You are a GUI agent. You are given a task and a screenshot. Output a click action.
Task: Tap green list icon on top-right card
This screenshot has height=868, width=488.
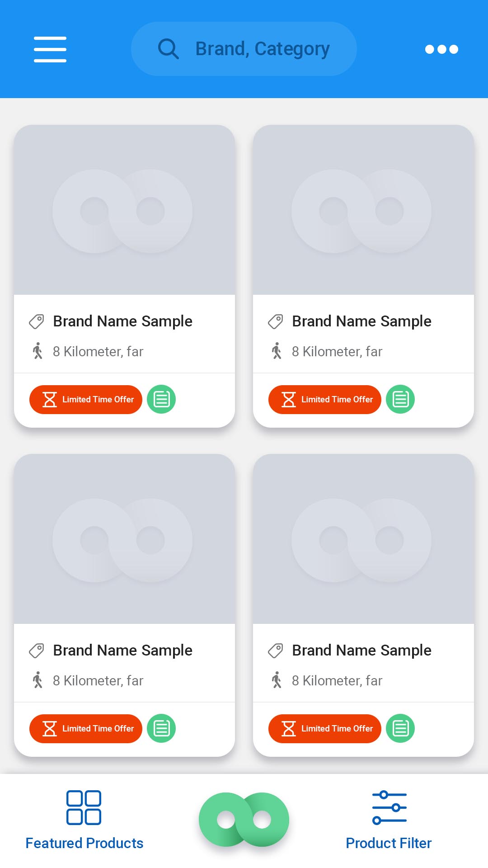(400, 400)
